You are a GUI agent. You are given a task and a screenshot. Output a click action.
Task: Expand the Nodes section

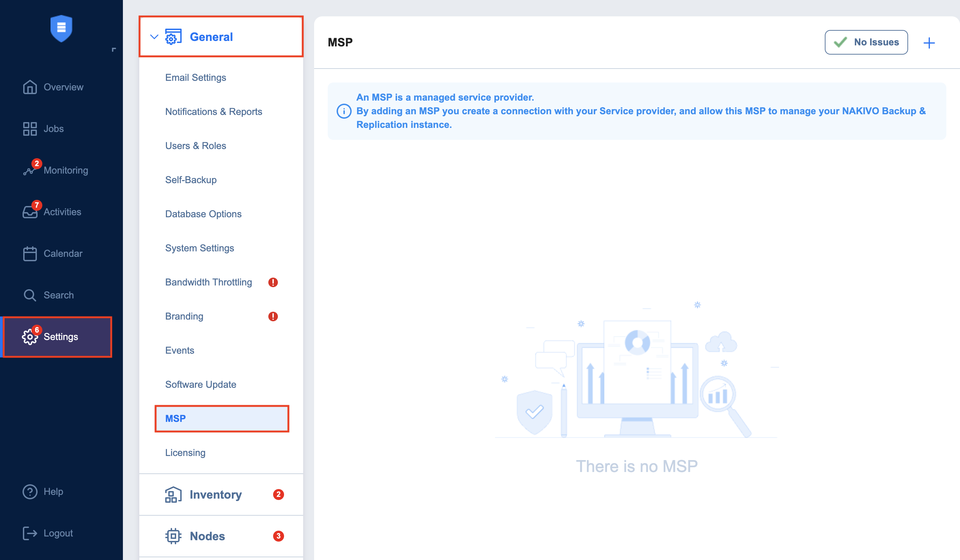pyautogui.click(x=207, y=536)
